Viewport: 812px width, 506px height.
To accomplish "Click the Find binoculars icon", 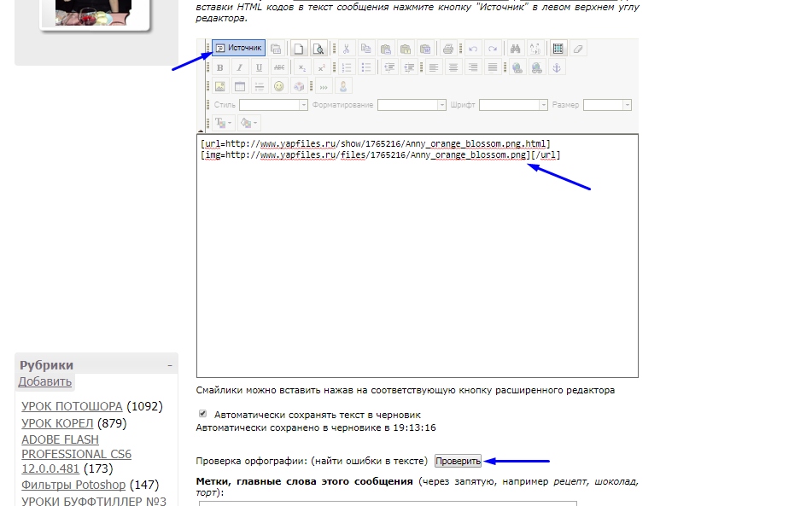I will [x=515, y=49].
